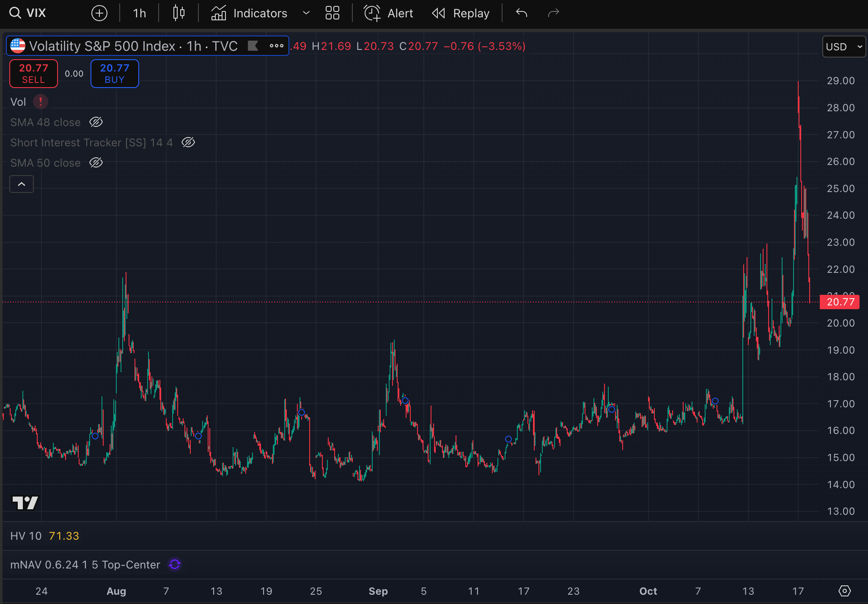The image size is (868, 604).
Task: Click the add symbol plus icon
Action: point(99,13)
